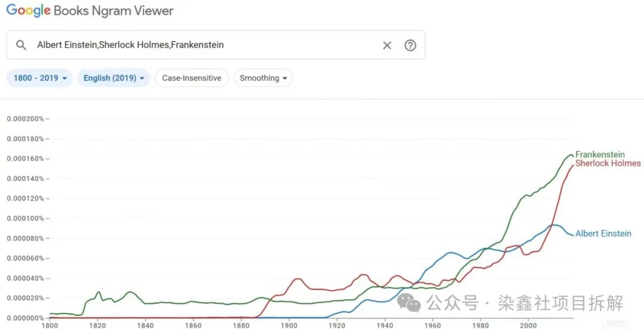Viewport: 644px width, 329px height.
Task: Select the Sherlock Holmes series label
Action: 608,163
